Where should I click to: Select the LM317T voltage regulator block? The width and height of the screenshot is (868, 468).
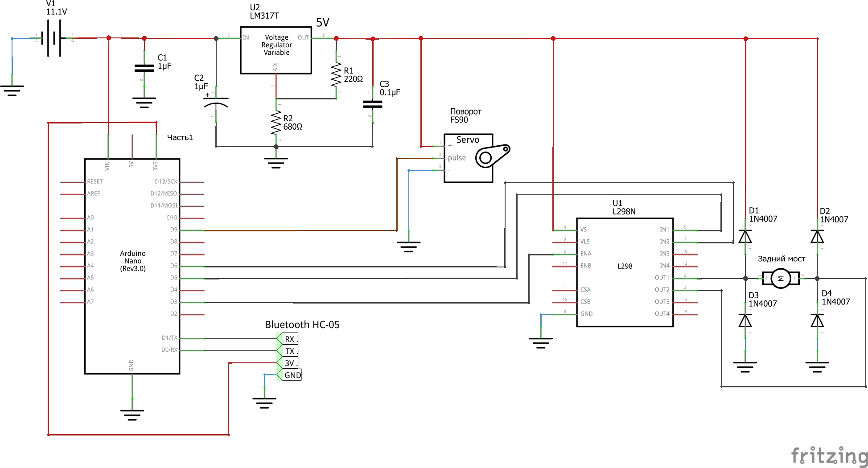pyautogui.click(x=276, y=50)
